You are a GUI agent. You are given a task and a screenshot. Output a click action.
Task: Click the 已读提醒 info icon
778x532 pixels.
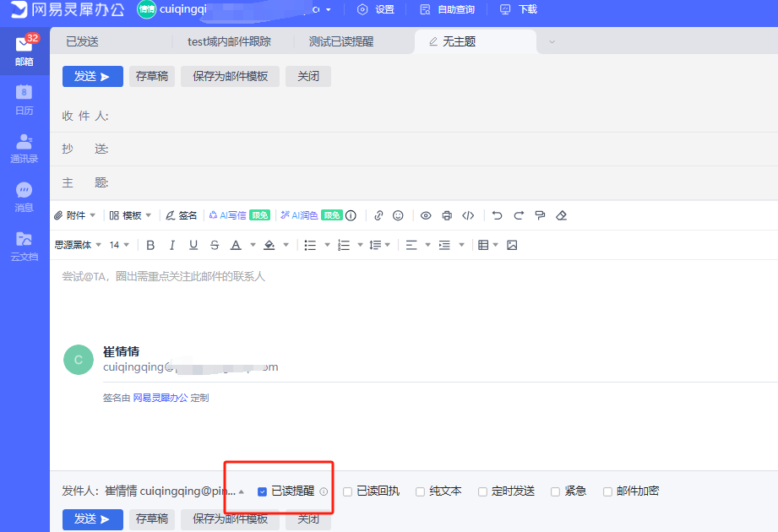click(324, 491)
